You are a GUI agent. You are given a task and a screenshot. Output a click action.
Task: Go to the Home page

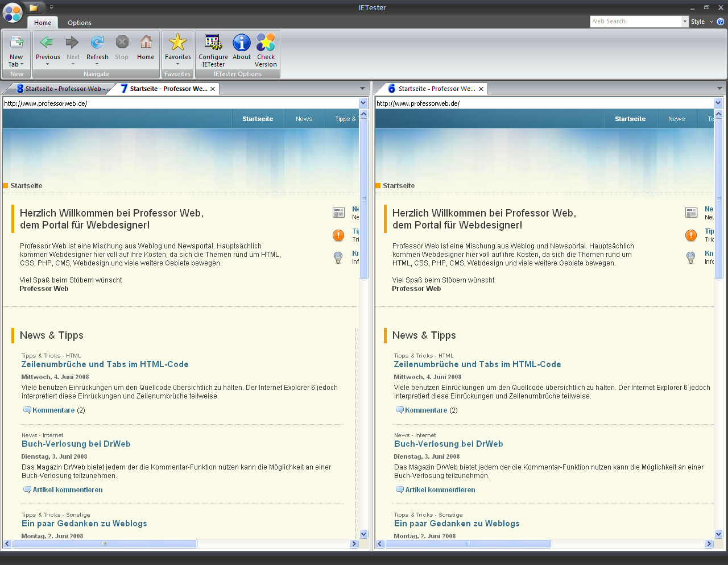point(146,48)
